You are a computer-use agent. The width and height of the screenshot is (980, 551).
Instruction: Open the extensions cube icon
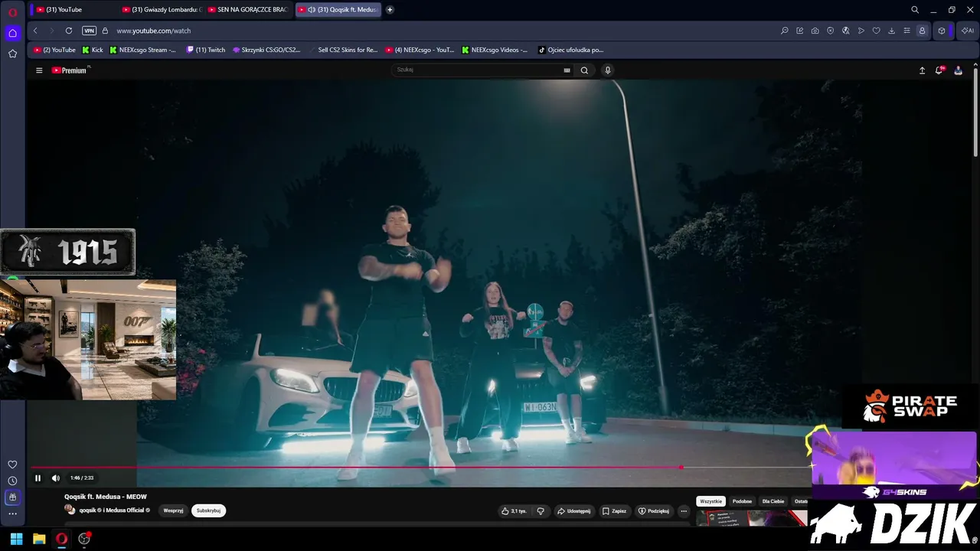942,31
